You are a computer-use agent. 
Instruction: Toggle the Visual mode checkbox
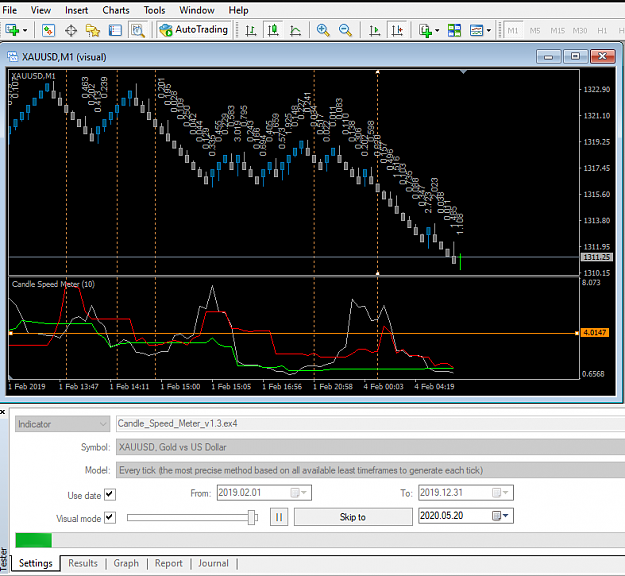click(x=110, y=518)
